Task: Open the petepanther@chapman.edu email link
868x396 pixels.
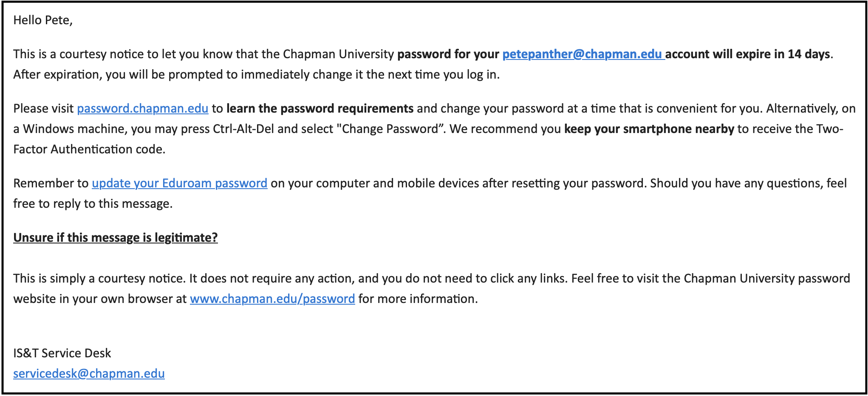Action: 583,54
